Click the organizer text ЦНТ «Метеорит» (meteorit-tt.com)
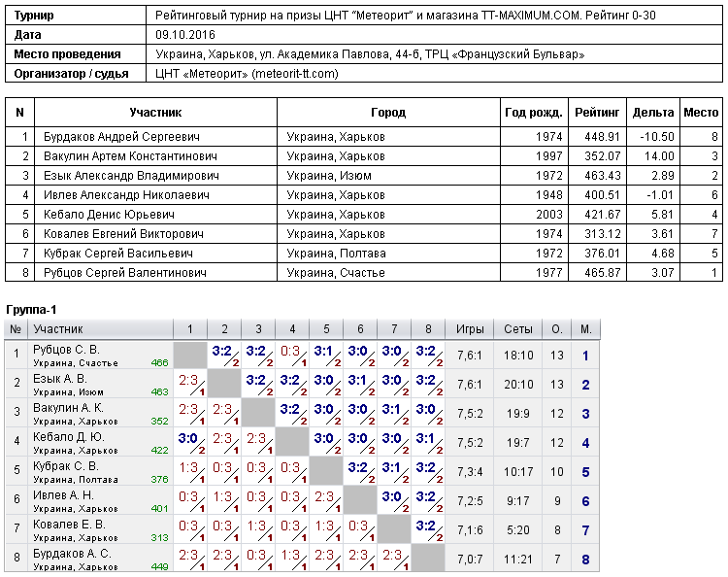This screenshot has width=728, height=577. coord(247,74)
